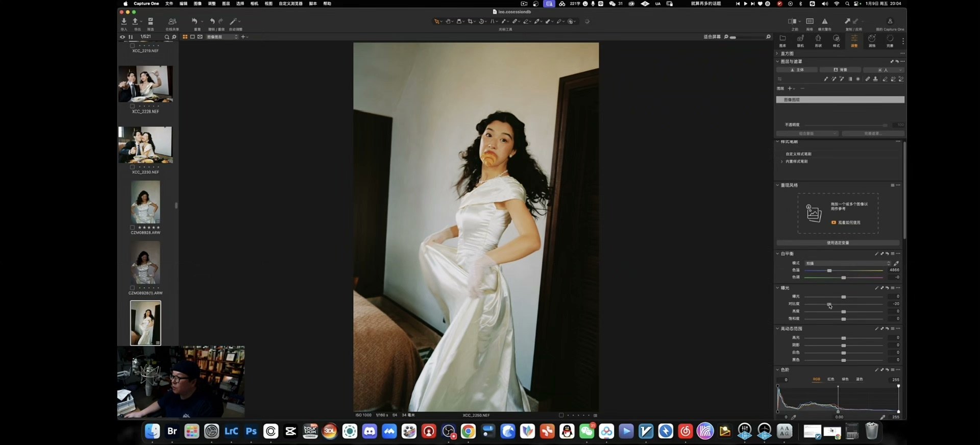Select the image layer (图像图层) row
The height and width of the screenshot is (445, 980).
[840, 100]
